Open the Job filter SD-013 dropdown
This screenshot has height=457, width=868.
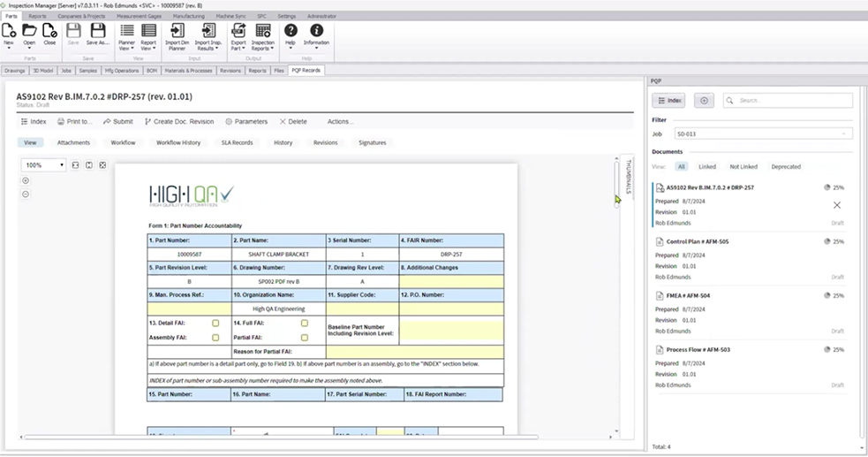[x=763, y=134]
